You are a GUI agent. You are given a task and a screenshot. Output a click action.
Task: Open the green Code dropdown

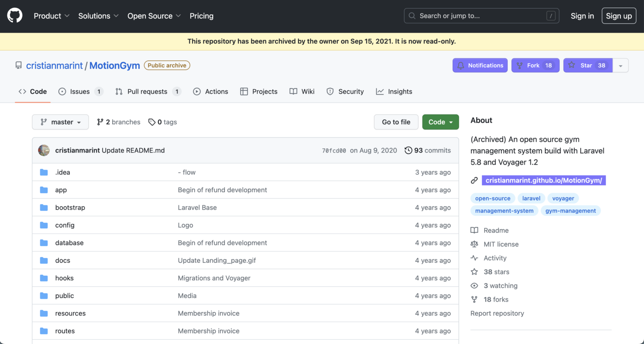click(440, 122)
